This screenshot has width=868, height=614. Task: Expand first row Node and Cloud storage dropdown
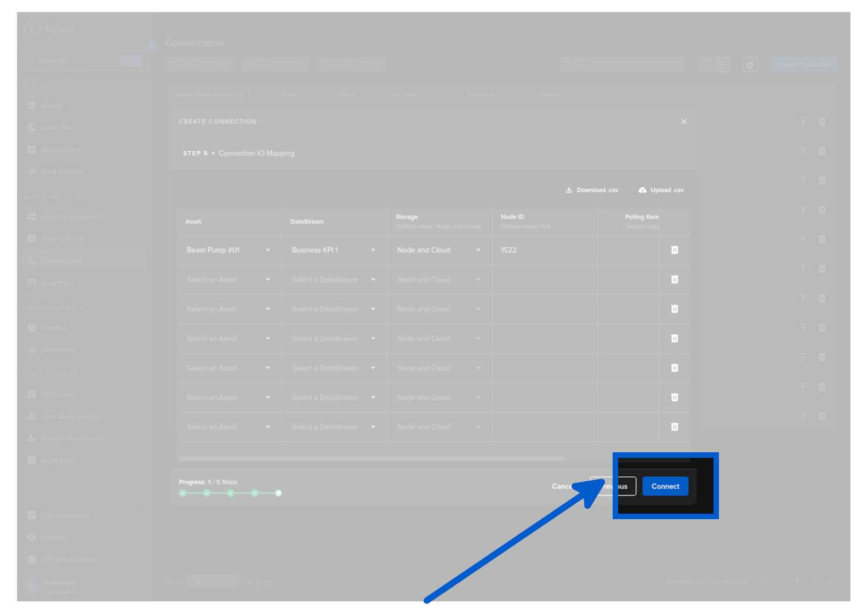[478, 251]
